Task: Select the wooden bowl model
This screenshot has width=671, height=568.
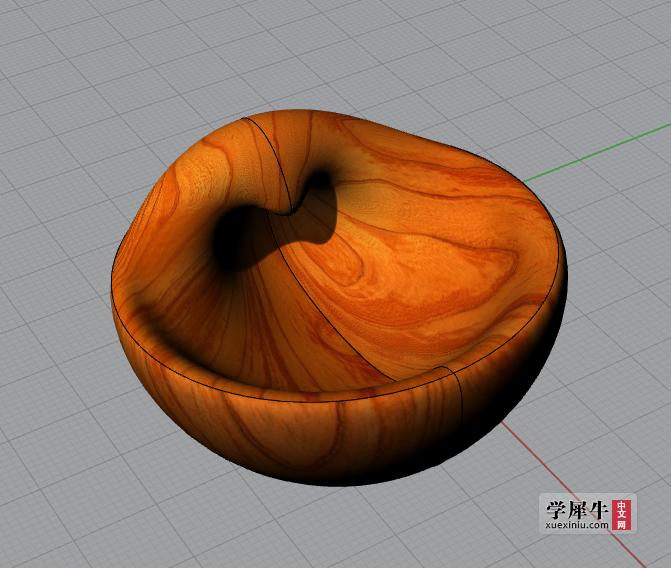Action: click(x=339, y=298)
